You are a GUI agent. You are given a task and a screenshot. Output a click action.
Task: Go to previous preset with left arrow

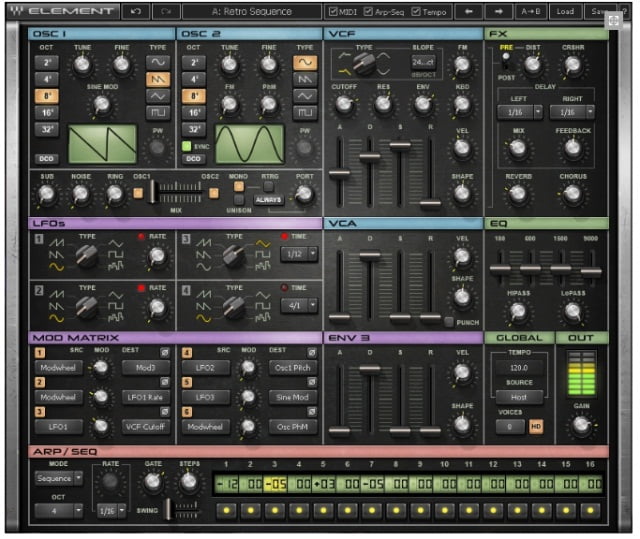(469, 11)
